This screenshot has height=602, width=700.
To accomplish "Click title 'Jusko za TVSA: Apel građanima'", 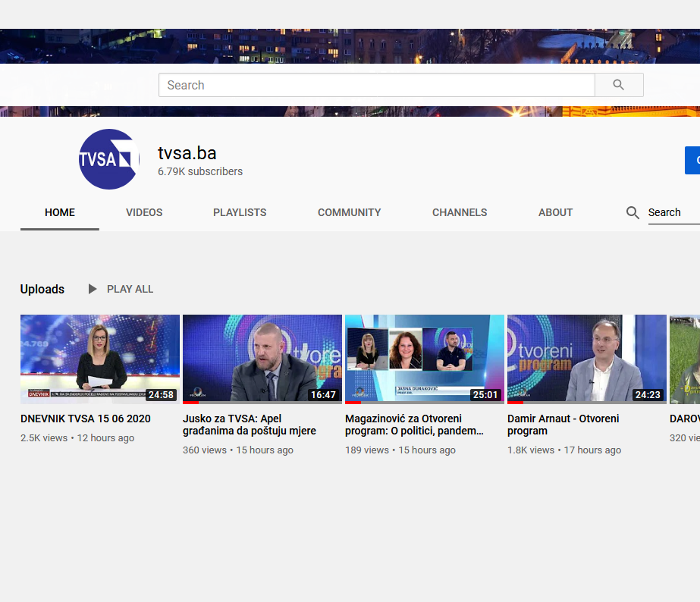I will coord(249,425).
